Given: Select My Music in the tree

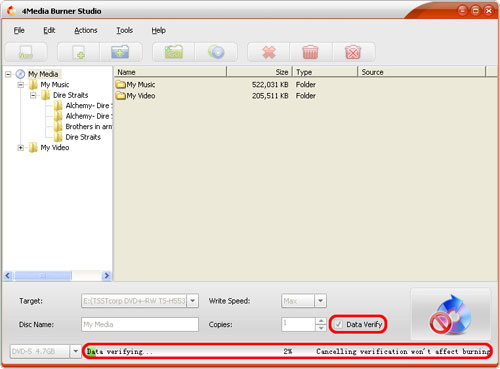Looking at the screenshot, I should [55, 85].
